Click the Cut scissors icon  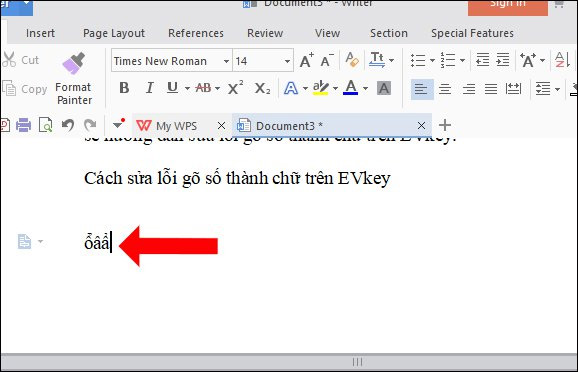coord(9,60)
